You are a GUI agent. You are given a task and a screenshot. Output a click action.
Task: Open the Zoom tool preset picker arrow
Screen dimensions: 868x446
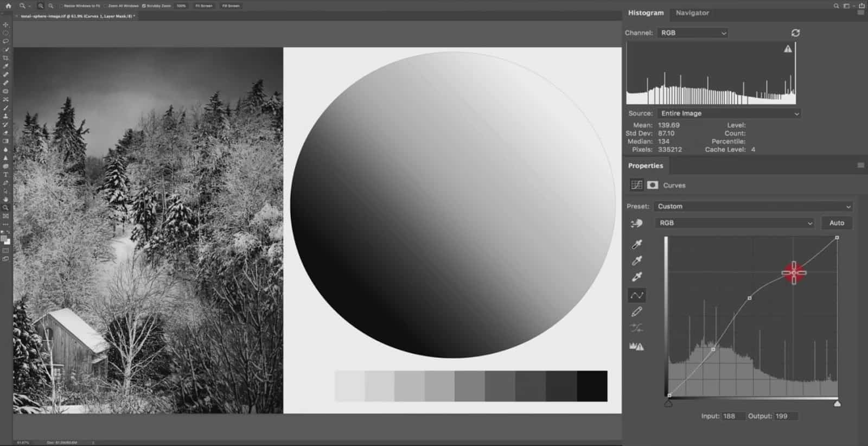(29, 7)
